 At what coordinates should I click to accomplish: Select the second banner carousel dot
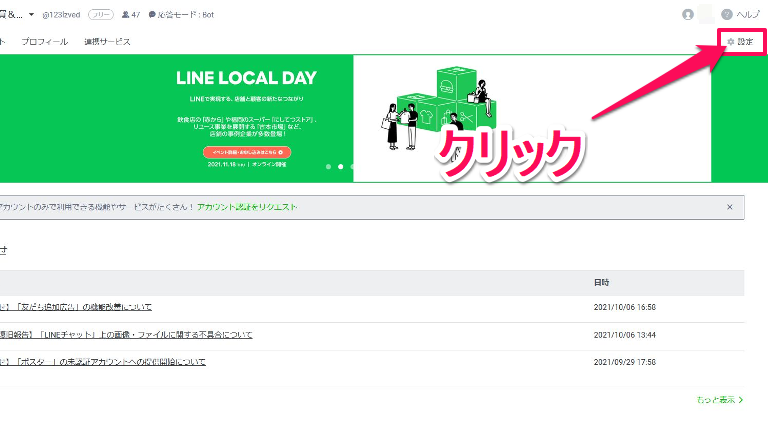tap(340, 167)
